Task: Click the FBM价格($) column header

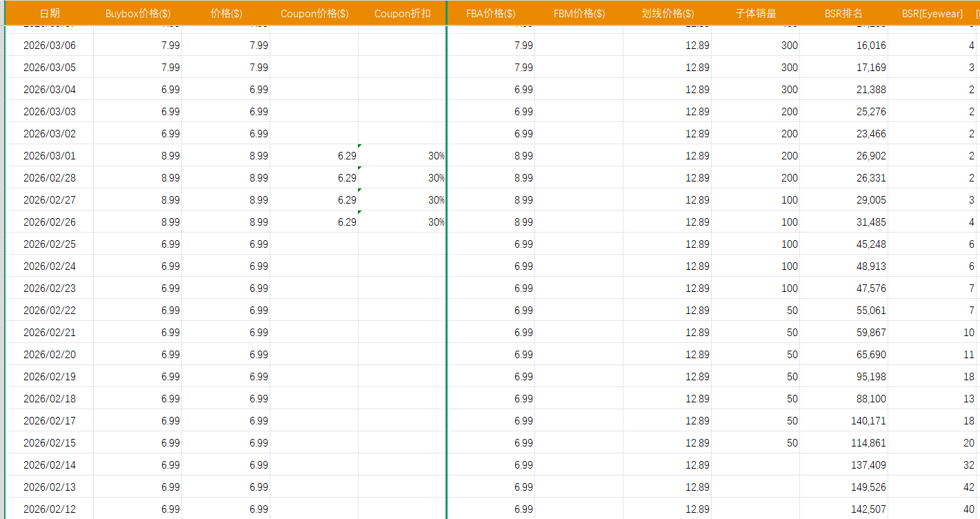Action: point(579,14)
